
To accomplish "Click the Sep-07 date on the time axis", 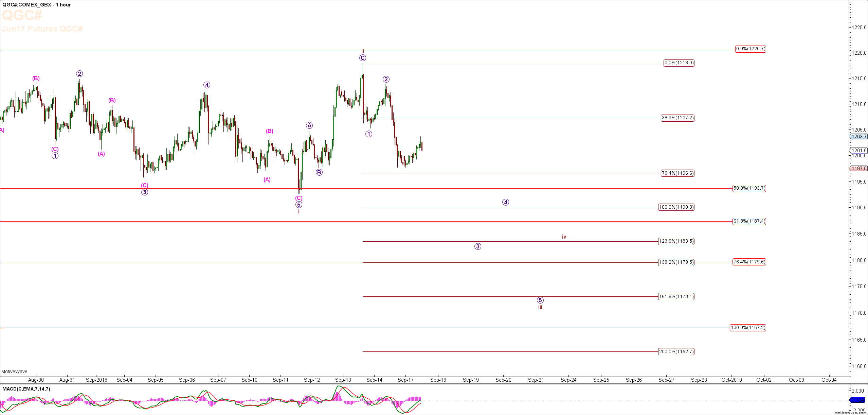I will tap(218, 380).
